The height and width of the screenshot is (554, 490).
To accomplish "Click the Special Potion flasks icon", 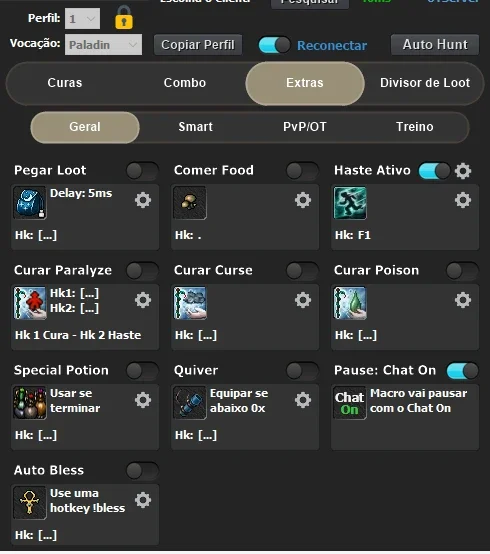I will pyautogui.click(x=30, y=403).
